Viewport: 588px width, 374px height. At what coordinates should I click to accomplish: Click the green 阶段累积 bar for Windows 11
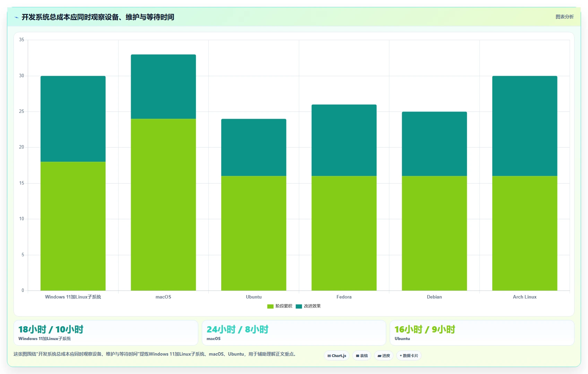pos(73,226)
